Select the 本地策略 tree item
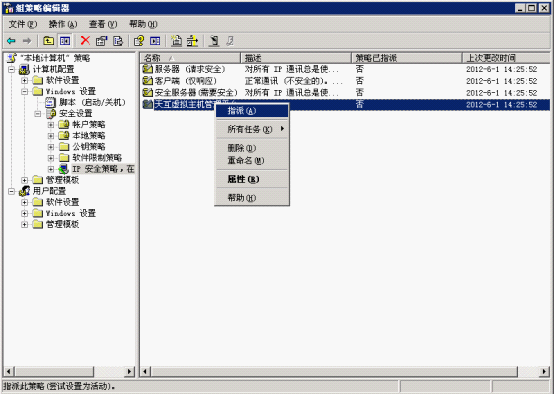The height and width of the screenshot is (394, 554). coord(89,136)
